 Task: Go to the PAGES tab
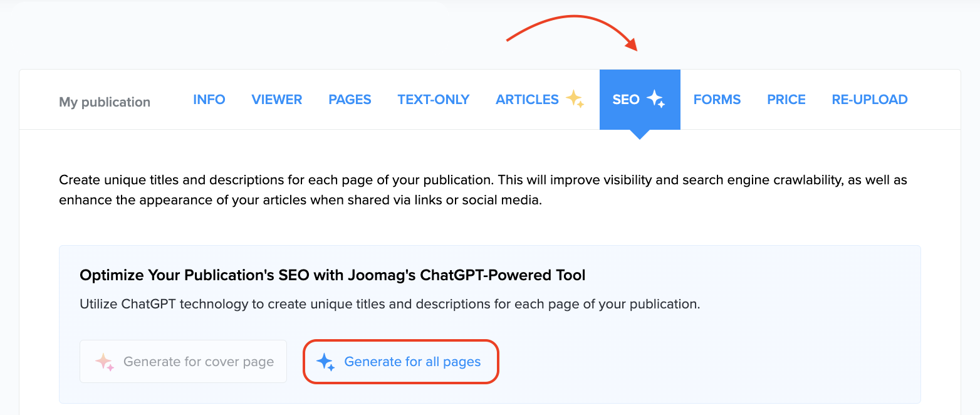pos(350,100)
